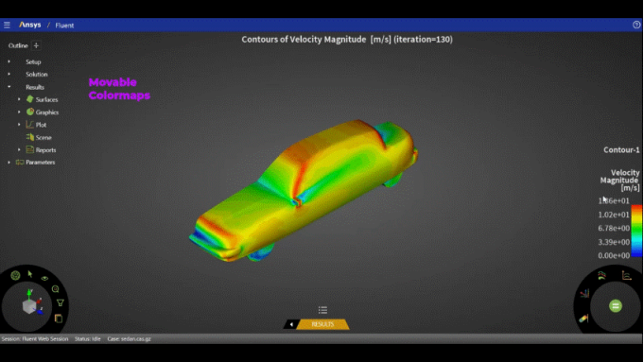Open the help icon in top bar
The width and height of the screenshot is (644, 362).
(636, 25)
